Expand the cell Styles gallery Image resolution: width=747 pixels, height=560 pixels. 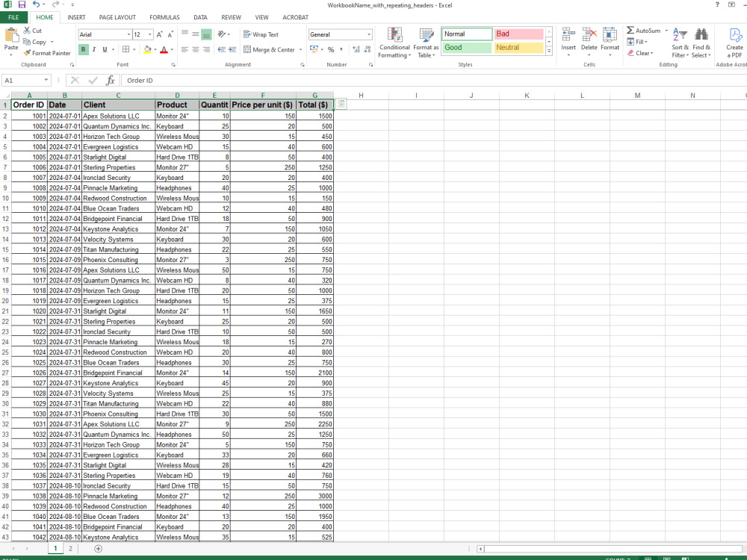coord(549,51)
